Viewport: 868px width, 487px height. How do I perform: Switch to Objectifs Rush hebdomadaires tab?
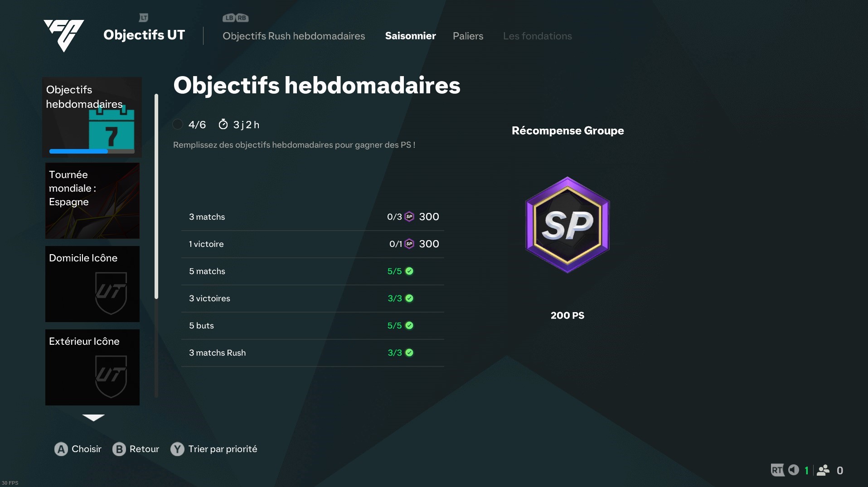(x=294, y=36)
